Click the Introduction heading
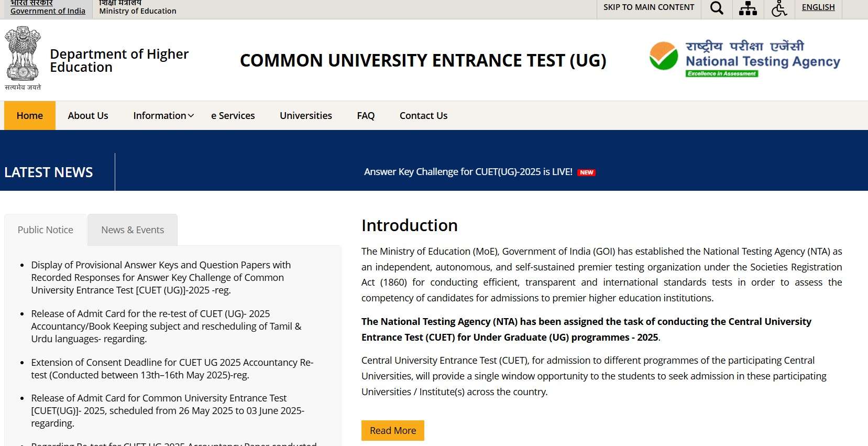Image resolution: width=868 pixels, height=446 pixels. click(x=409, y=225)
